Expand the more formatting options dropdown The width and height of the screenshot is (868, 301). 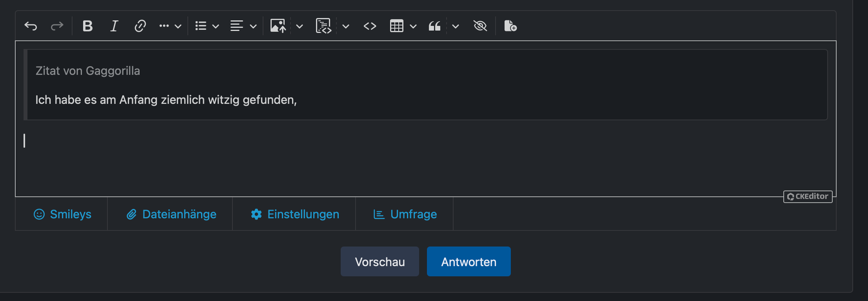pos(170,26)
